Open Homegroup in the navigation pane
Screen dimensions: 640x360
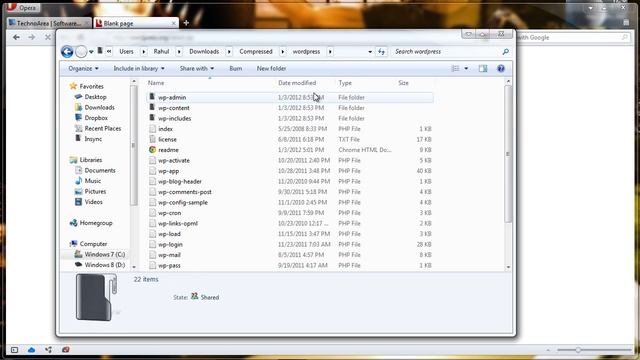[96, 223]
